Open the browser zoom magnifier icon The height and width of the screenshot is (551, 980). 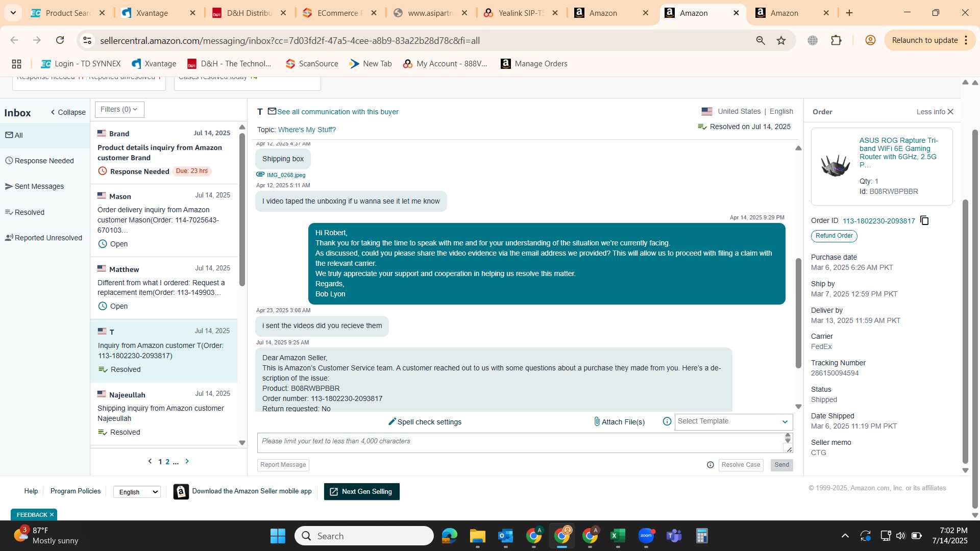761,40
